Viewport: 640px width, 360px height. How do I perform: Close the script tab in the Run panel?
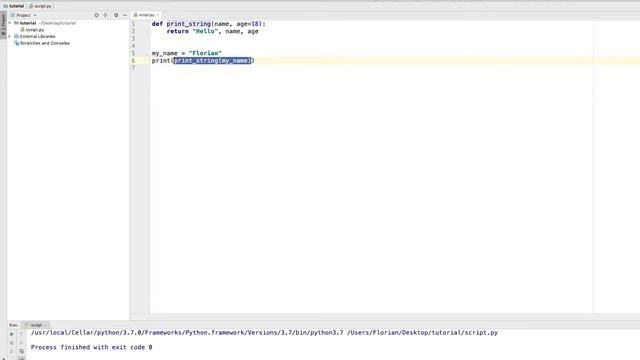point(45,325)
